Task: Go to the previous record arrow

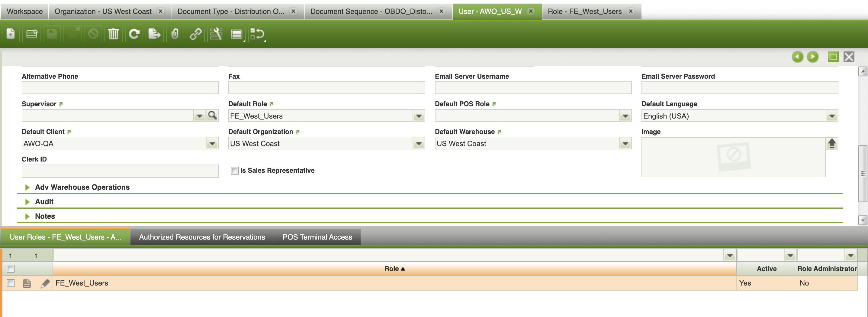Action: click(797, 57)
